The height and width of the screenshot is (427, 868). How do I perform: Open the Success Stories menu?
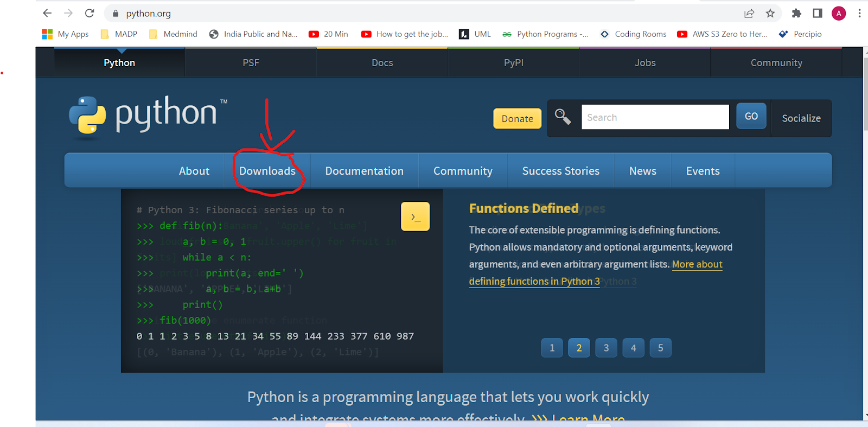pos(561,170)
